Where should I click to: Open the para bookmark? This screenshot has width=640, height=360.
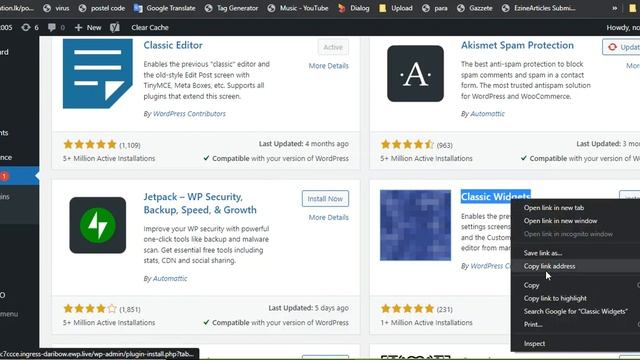click(435, 8)
